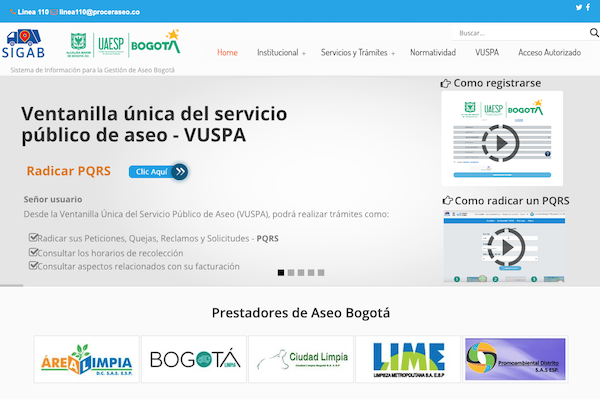Click the hand icon next to Como registrarse
The image size is (600, 400).
445,83
